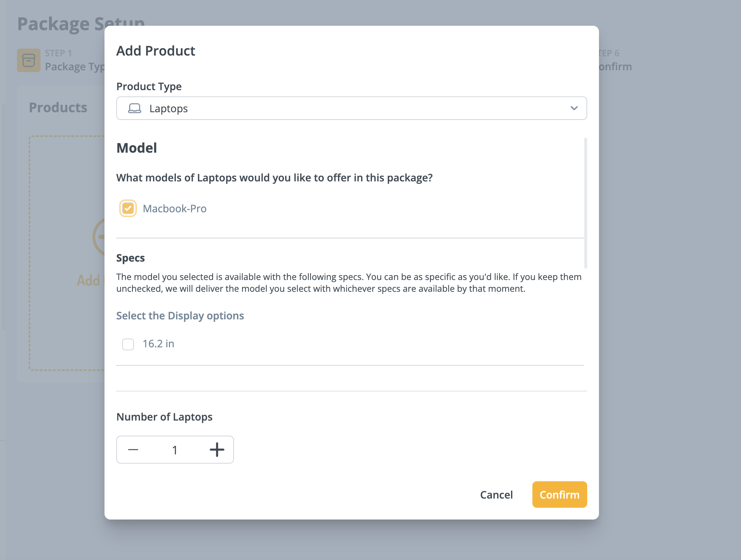
Task: Click the laptop quantity number field
Action: [175, 450]
